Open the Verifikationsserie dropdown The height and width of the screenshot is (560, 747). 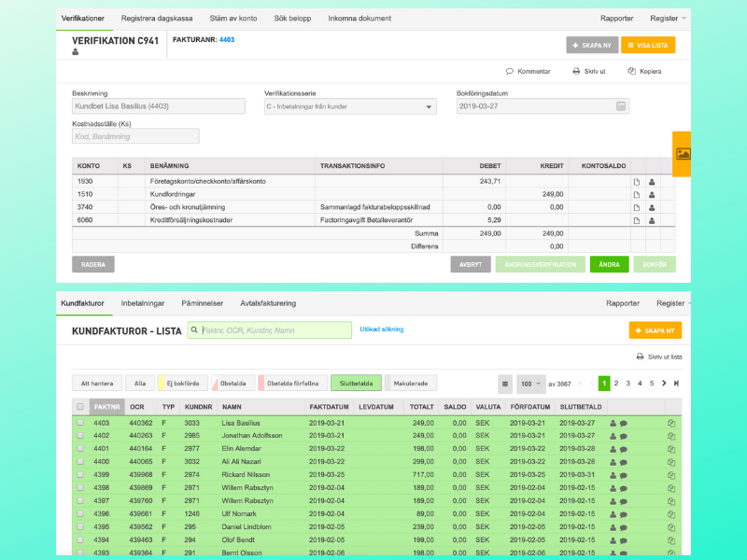coord(350,106)
